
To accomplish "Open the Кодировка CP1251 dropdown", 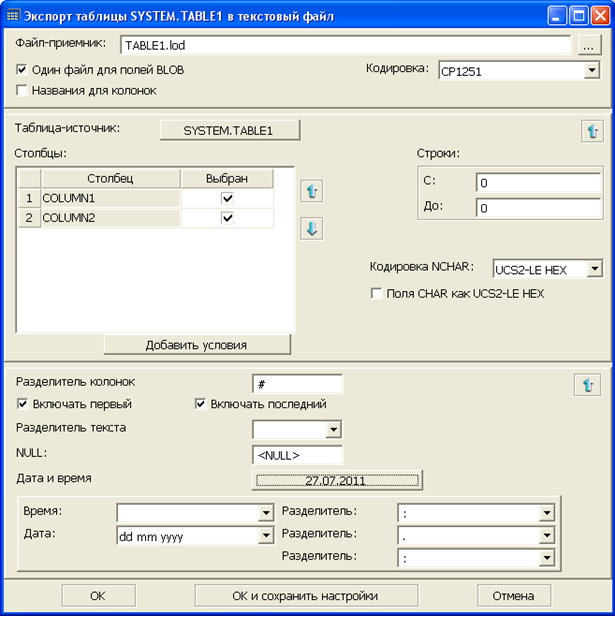I will click(x=591, y=71).
